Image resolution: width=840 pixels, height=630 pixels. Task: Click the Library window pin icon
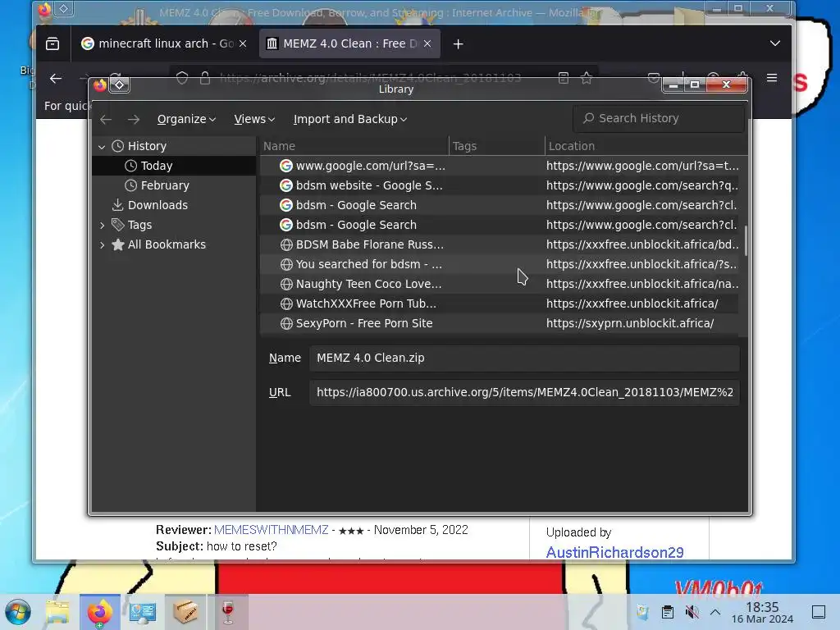(120, 85)
